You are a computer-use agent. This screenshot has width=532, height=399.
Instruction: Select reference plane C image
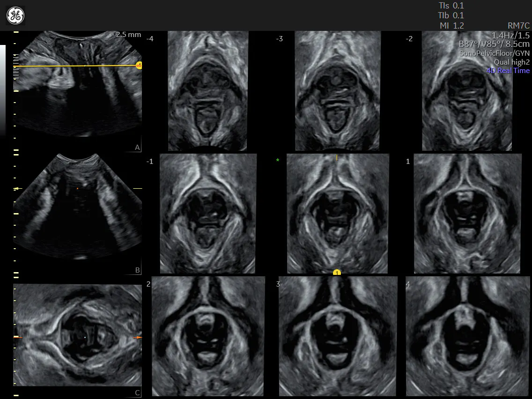coord(77,335)
